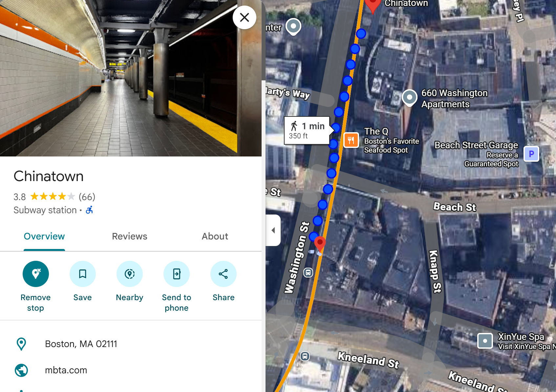Collapse the side panel arrow
Screen dimensions: 556x392
(x=273, y=230)
